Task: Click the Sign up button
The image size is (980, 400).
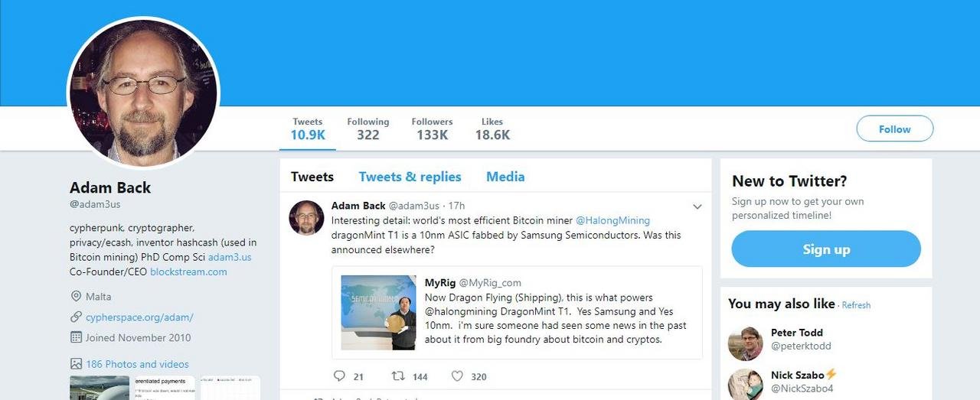Action: click(825, 249)
